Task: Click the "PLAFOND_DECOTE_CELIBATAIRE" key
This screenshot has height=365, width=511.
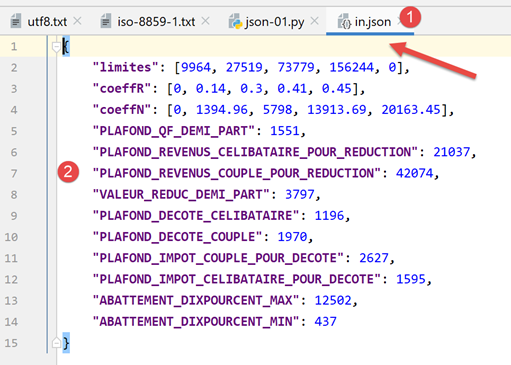Action: click(196, 216)
